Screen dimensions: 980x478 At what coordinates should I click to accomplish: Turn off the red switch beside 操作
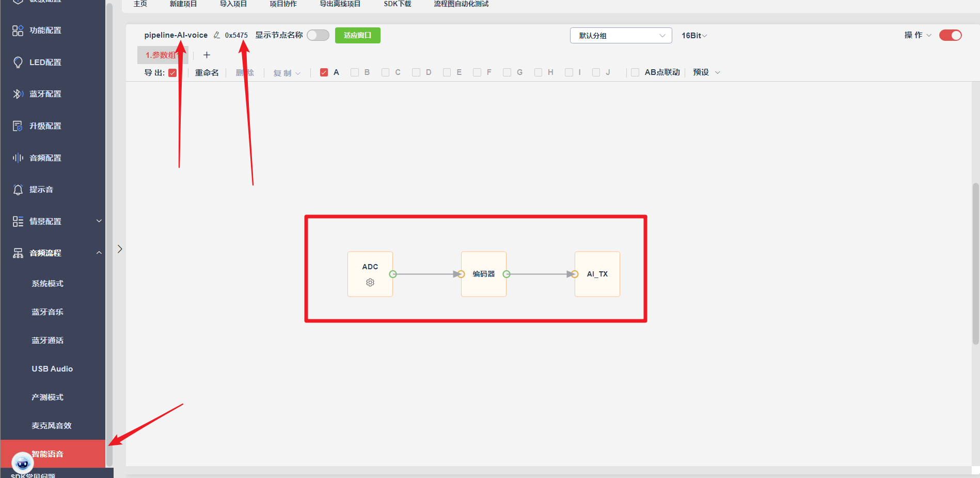(951, 35)
